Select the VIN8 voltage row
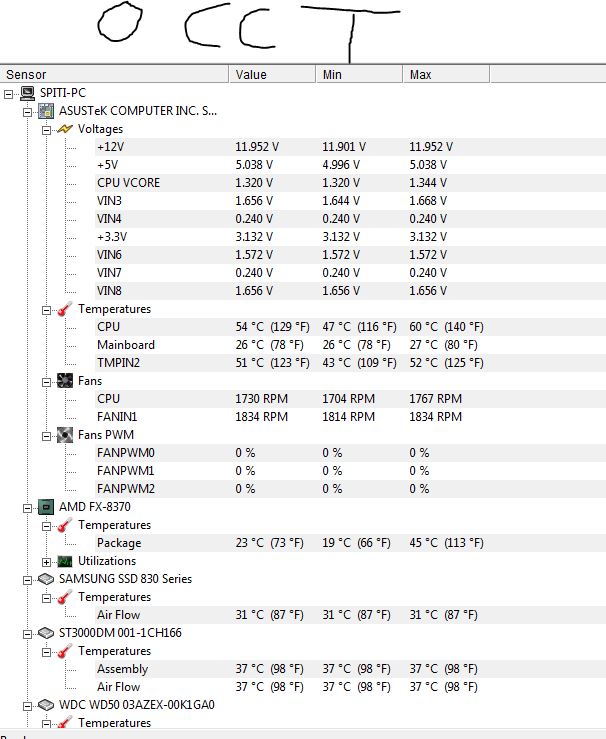 coord(350,291)
